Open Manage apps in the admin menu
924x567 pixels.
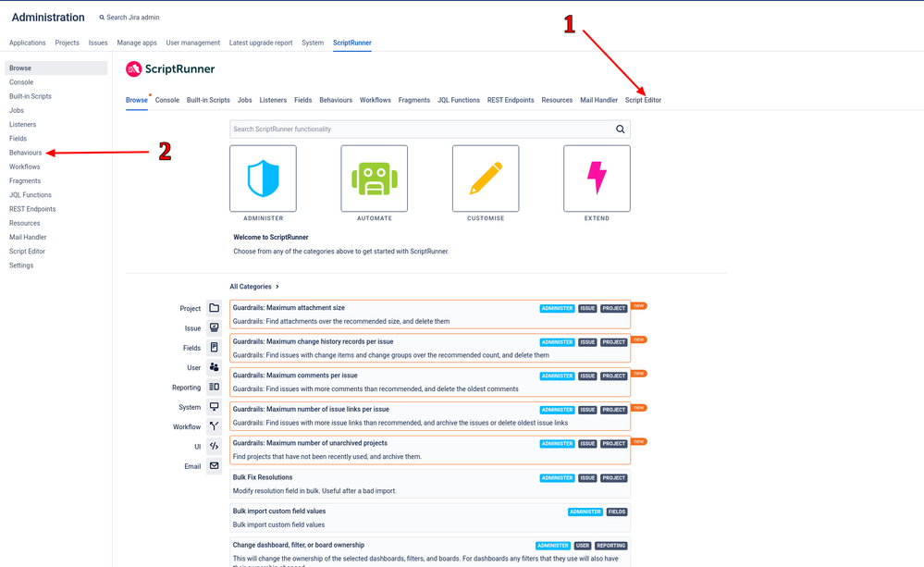tap(137, 43)
